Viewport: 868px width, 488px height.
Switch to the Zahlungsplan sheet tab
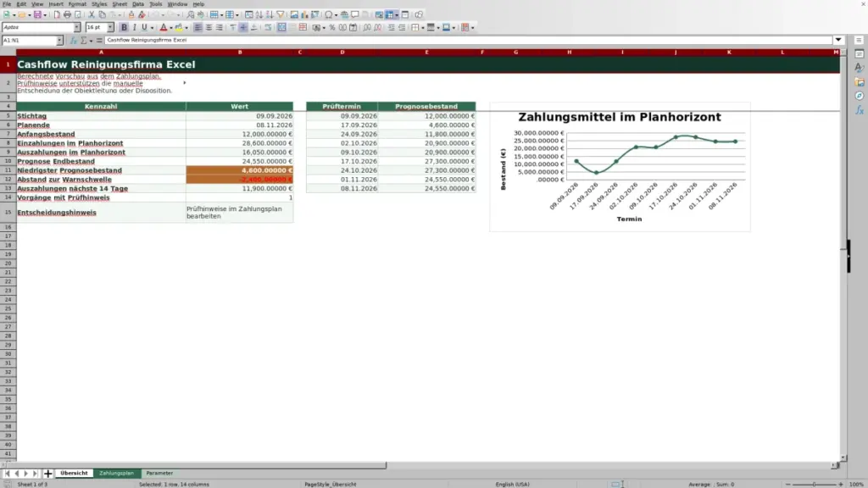[116, 474]
